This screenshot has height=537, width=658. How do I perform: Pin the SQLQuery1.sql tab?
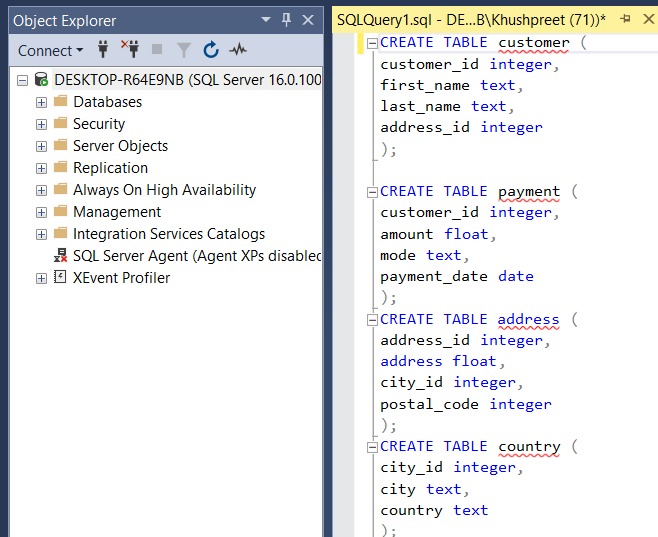point(625,19)
